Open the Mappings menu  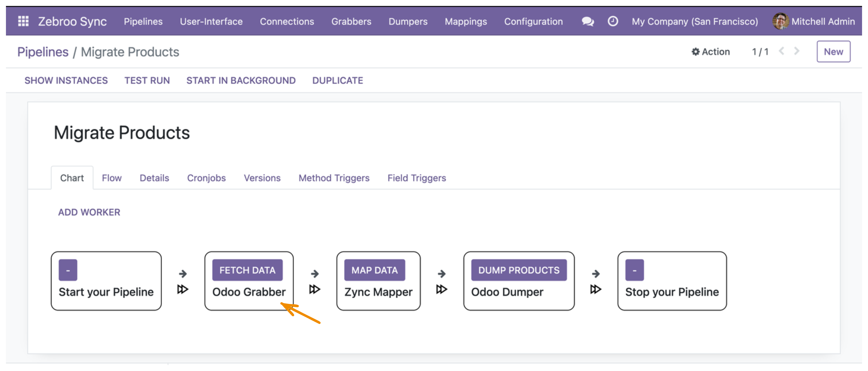pyautogui.click(x=466, y=21)
